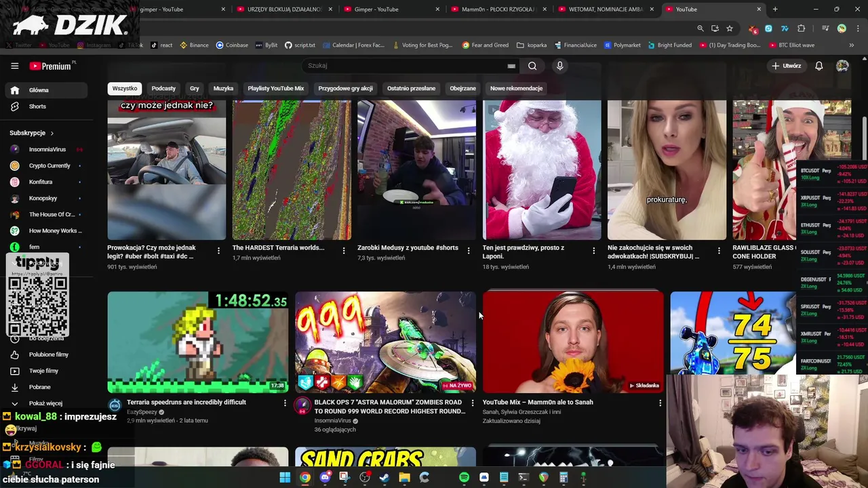This screenshot has width=868, height=488.
Task: Open options for Terraria speedruns video
Action: click(285, 403)
